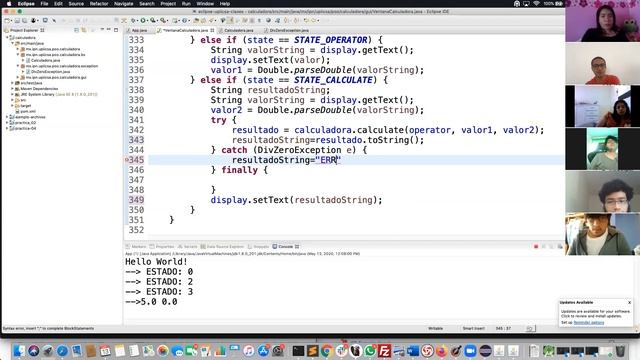Click the New file toolbar icon

7,20
